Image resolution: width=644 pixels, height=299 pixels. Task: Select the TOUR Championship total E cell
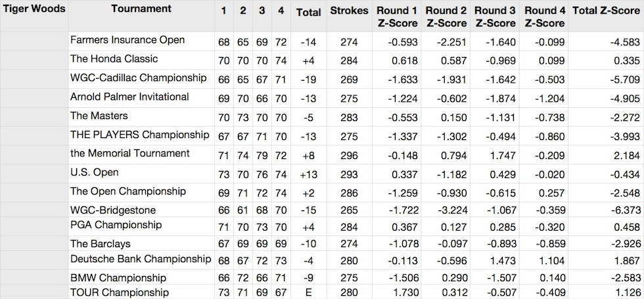(308, 293)
